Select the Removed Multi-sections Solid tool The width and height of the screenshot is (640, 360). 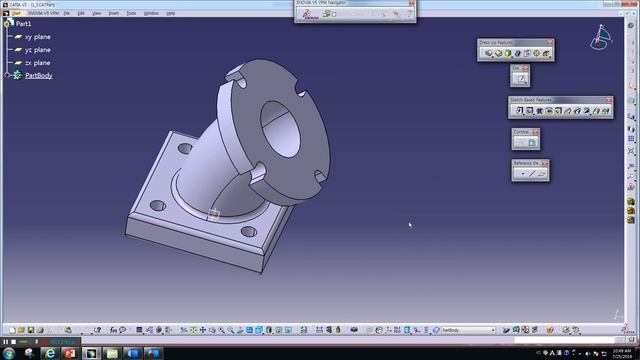pos(606,111)
